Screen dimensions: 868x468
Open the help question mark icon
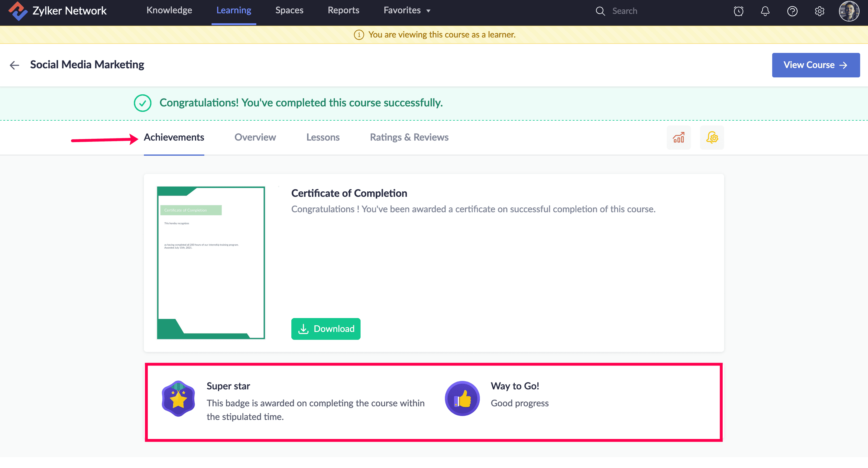click(x=792, y=11)
